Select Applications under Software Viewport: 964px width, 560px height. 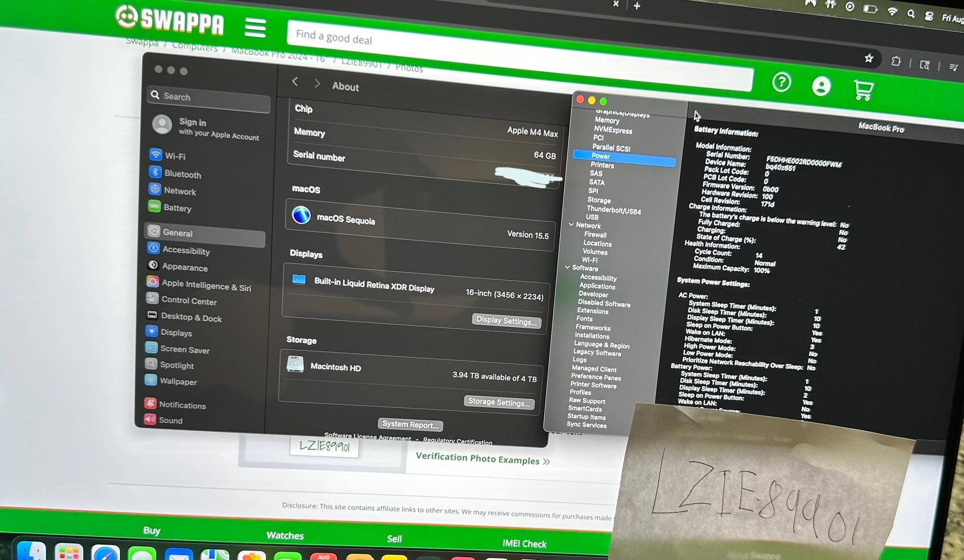point(597,286)
